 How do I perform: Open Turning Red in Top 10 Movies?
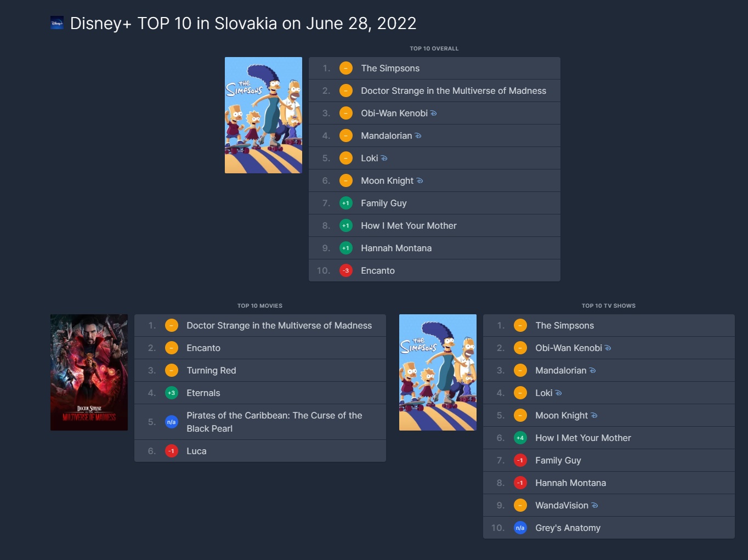(x=211, y=370)
